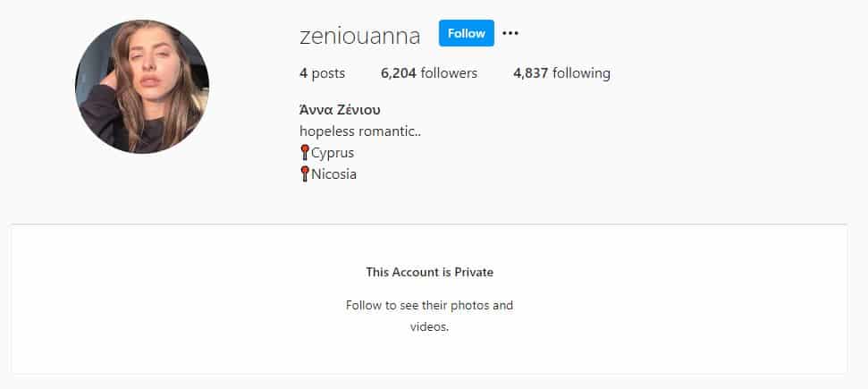Click the word videos in notice
Image resolution: width=868 pixels, height=389 pixels.
click(x=430, y=327)
